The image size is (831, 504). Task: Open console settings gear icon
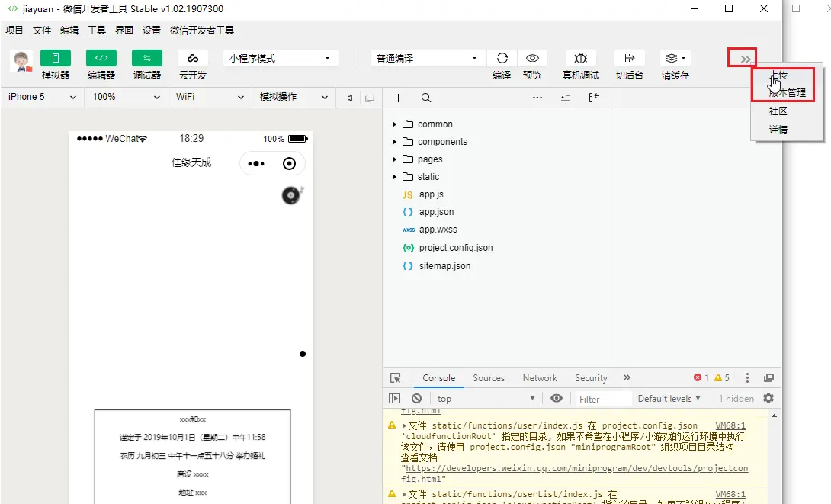[768, 398]
